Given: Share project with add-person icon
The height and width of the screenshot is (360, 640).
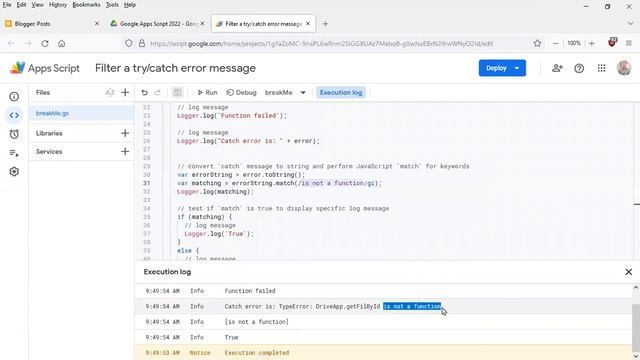Looking at the screenshot, I should (x=557, y=69).
